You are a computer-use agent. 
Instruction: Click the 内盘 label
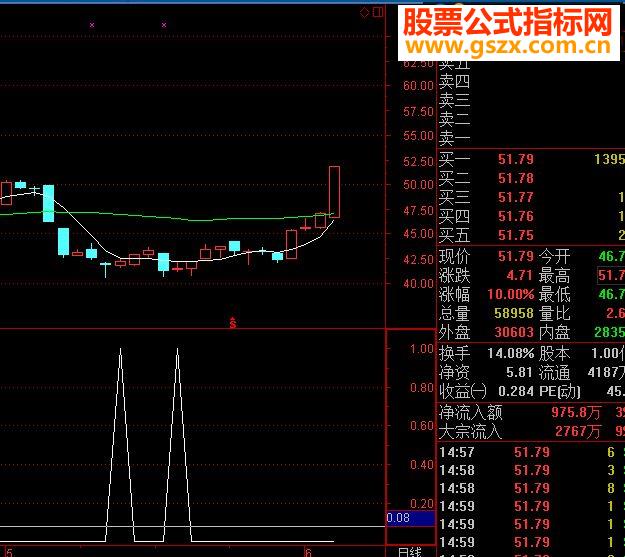555,333
